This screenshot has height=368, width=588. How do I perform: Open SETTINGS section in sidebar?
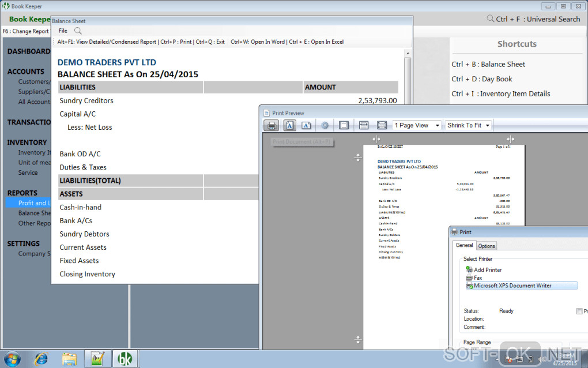[x=23, y=244]
